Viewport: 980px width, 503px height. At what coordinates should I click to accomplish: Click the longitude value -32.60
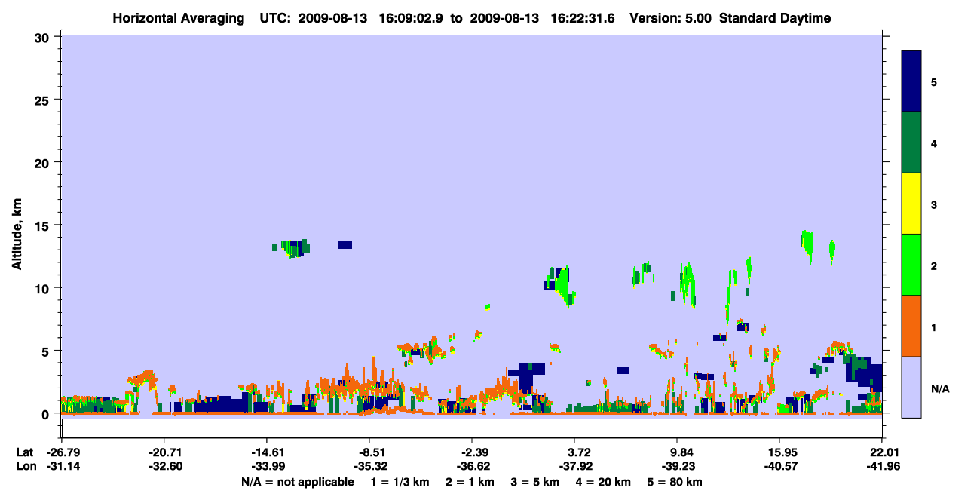pos(164,466)
